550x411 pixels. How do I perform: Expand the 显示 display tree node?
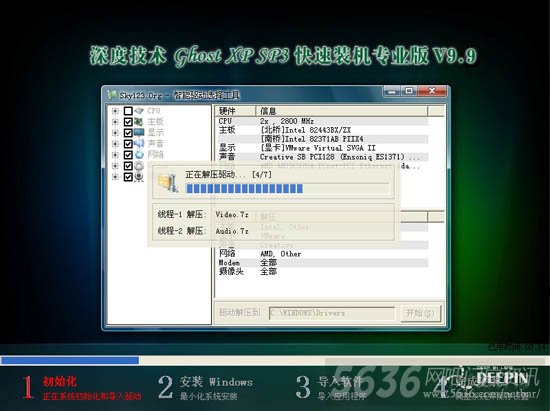[115, 133]
